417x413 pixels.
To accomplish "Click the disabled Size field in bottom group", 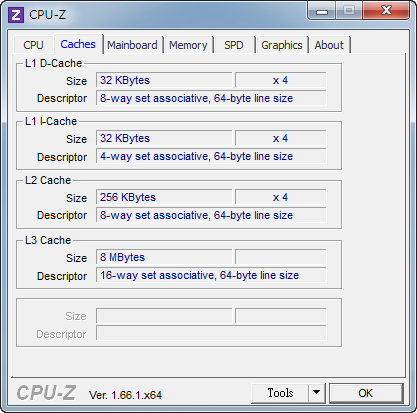I will click(x=164, y=316).
